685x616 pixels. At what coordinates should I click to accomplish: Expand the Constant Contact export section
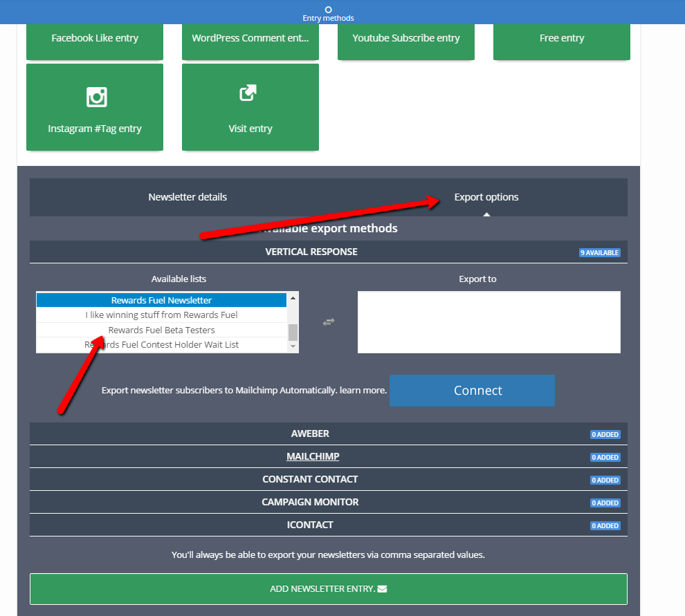(329, 479)
